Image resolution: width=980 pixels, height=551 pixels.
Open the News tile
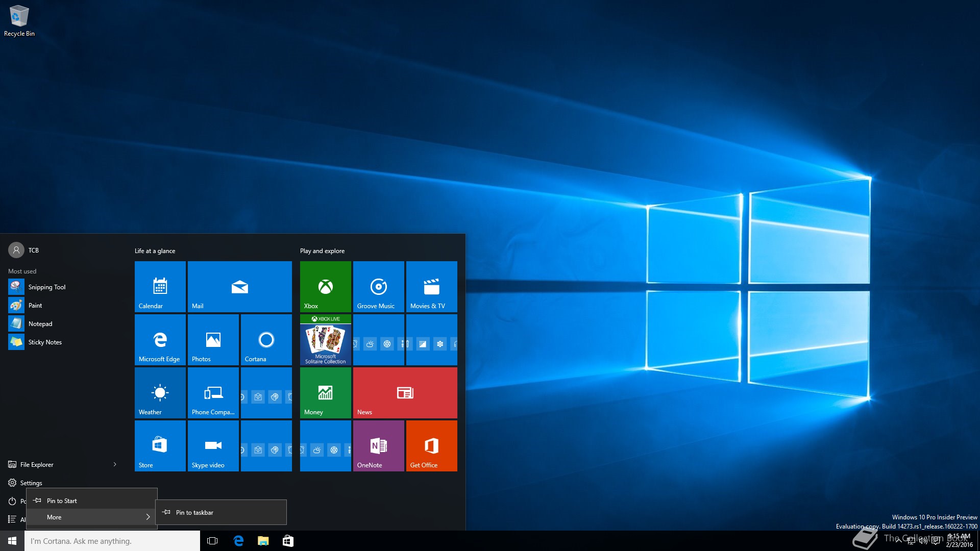[405, 392]
